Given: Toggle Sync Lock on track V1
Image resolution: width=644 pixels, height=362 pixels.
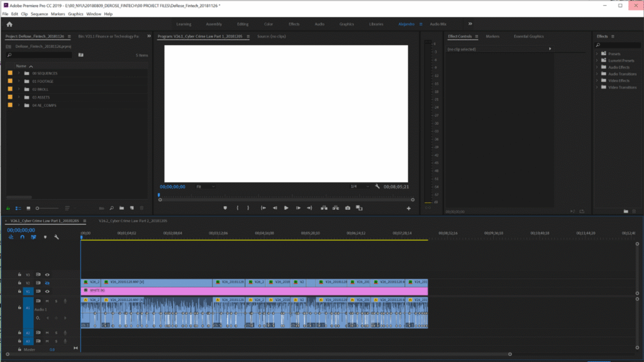Looking at the screenshot, I should click(38, 292).
